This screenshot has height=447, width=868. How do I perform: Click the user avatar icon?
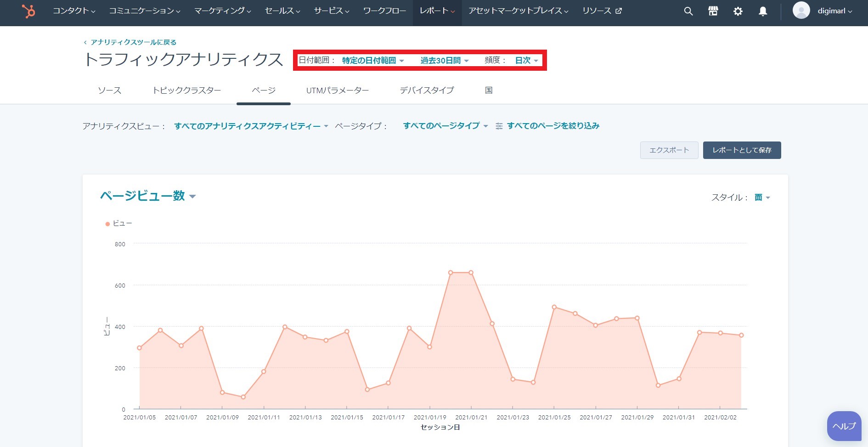click(801, 10)
